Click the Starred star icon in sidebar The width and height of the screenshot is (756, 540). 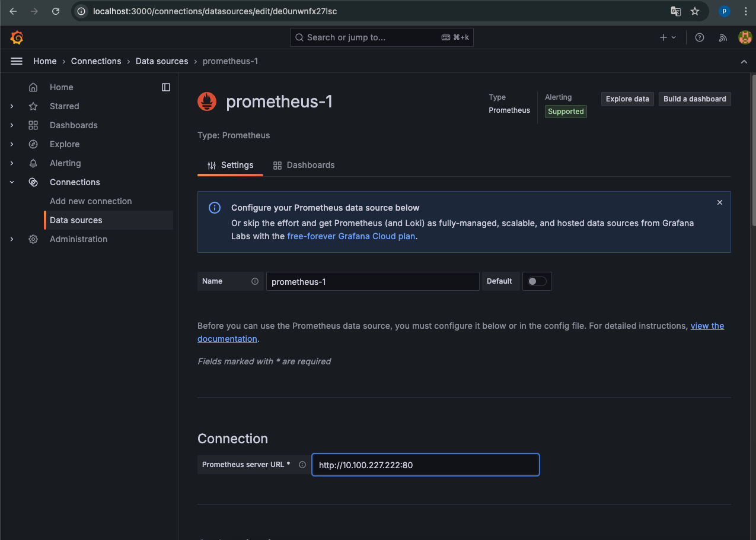[33, 106]
